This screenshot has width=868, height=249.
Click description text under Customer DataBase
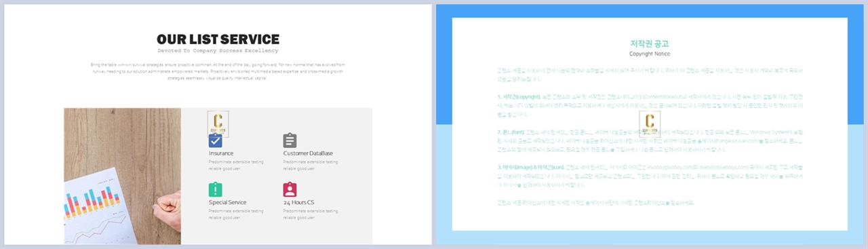pos(311,165)
